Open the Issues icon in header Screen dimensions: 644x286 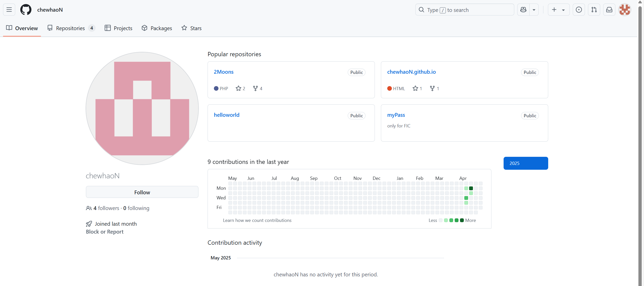(x=579, y=10)
